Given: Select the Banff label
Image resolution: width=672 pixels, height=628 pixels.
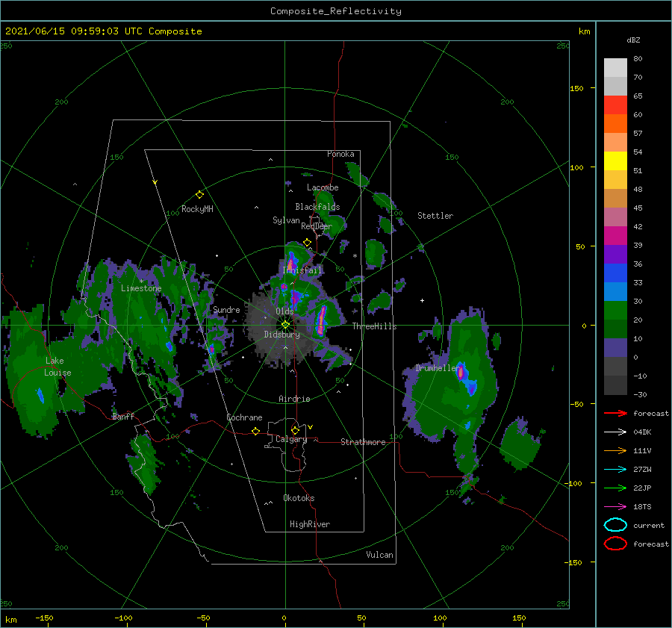Looking at the screenshot, I should coord(123,416).
